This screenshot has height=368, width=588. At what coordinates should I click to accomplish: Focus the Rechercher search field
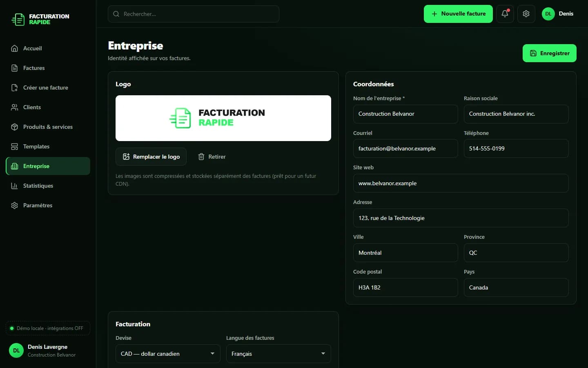[194, 14]
